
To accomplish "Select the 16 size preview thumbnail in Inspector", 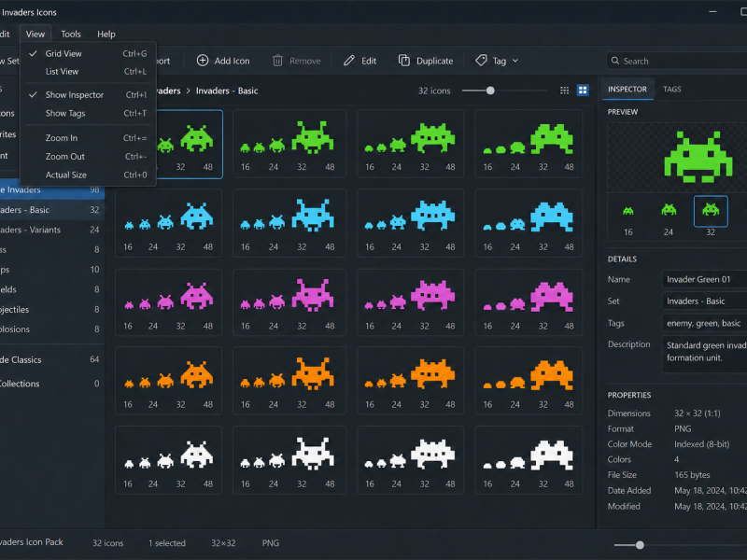I will tap(628, 211).
